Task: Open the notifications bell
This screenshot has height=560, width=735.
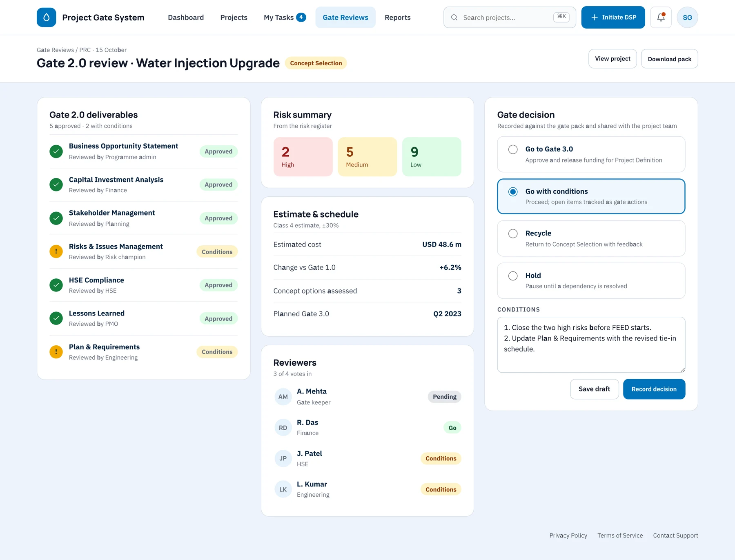Action: point(661,17)
